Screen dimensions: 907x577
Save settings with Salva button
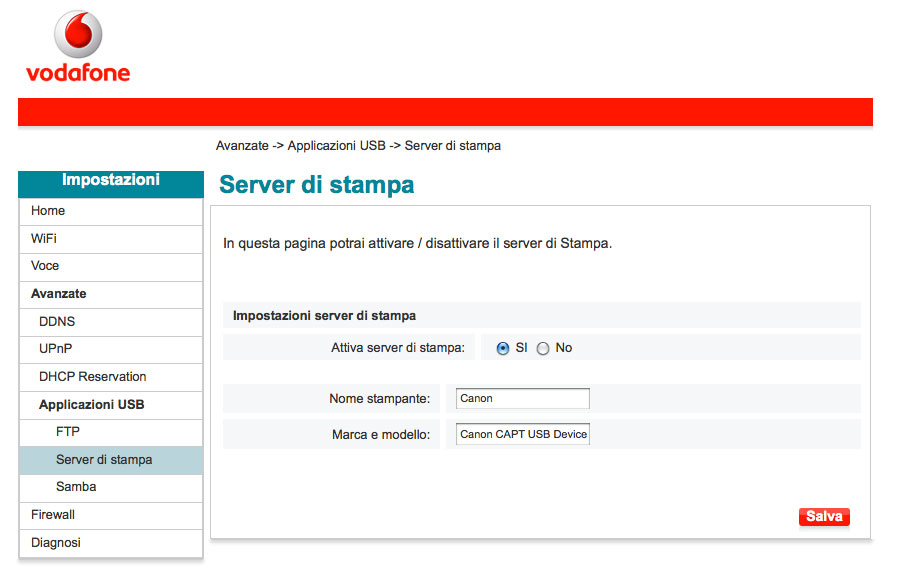click(824, 517)
